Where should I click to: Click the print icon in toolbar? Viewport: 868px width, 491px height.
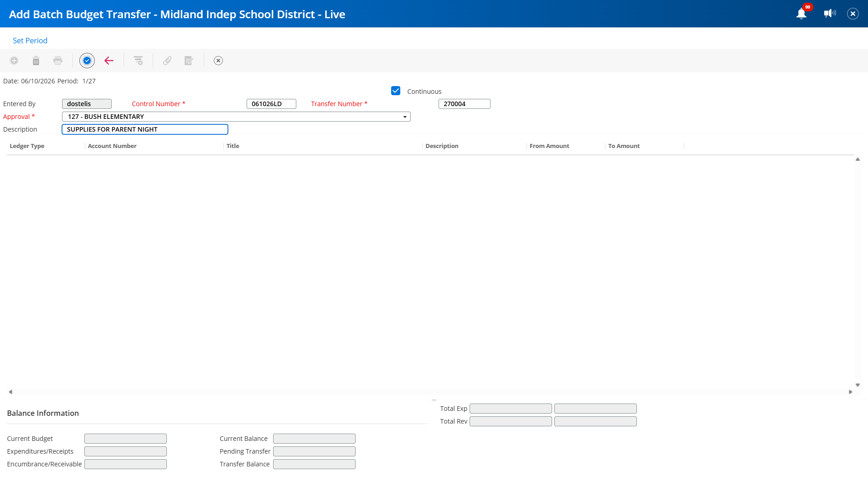click(x=58, y=61)
